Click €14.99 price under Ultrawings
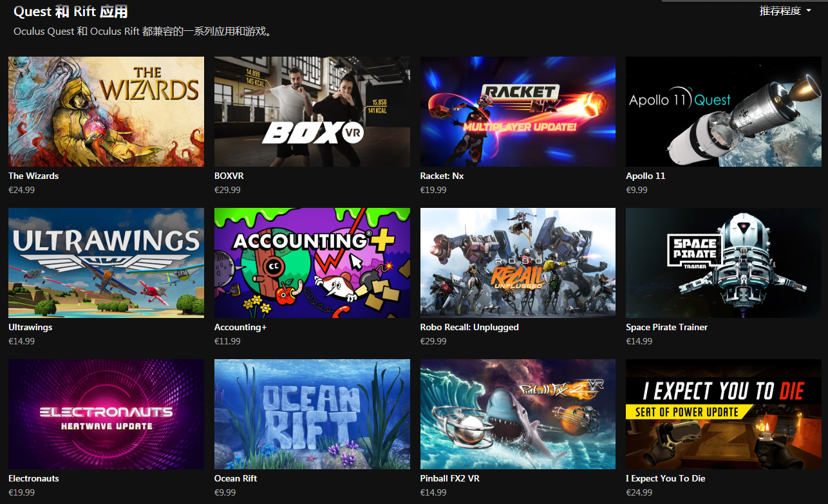This screenshot has height=504, width=828. pos(21,341)
